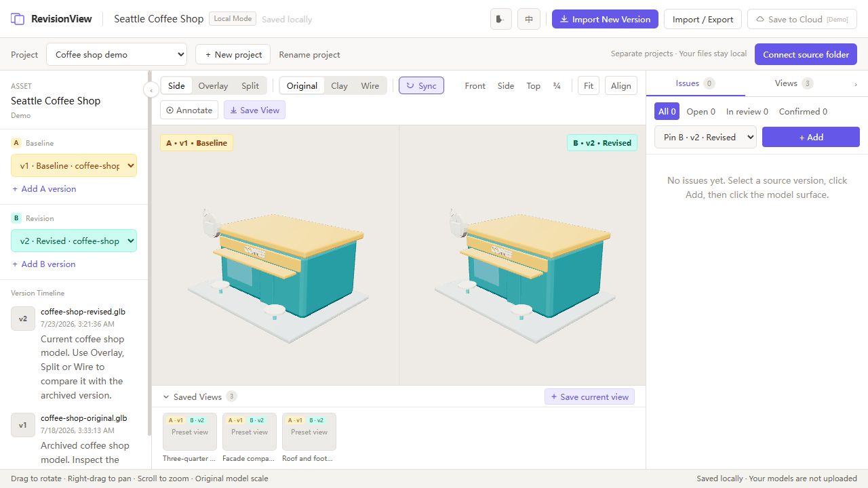Click the Save View toolbar button
This screenshot has height=488, width=868.
point(254,110)
